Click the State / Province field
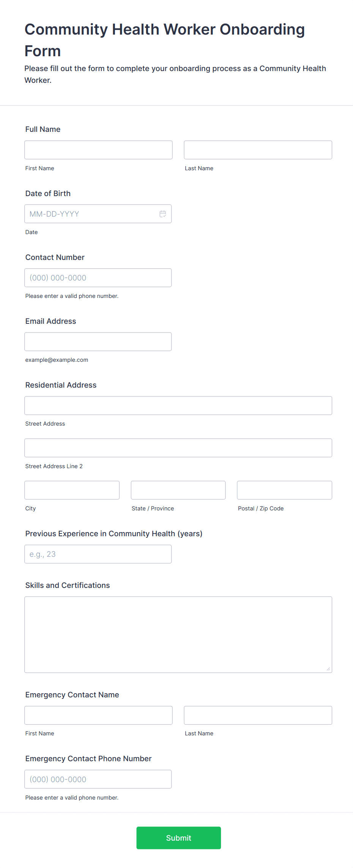Screen dimensions: 353x868 [x=178, y=490]
